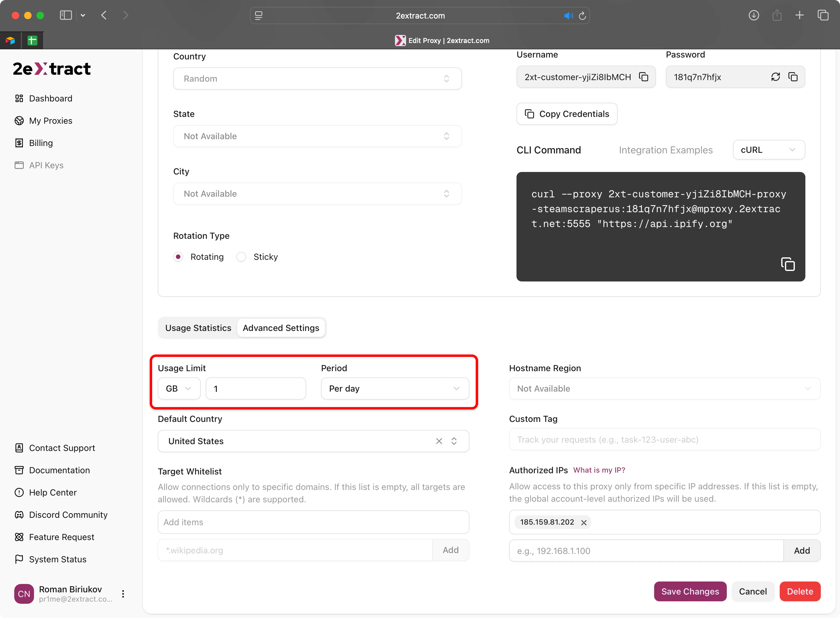Open the What is my IP link
This screenshot has width=840, height=618.
tap(599, 470)
